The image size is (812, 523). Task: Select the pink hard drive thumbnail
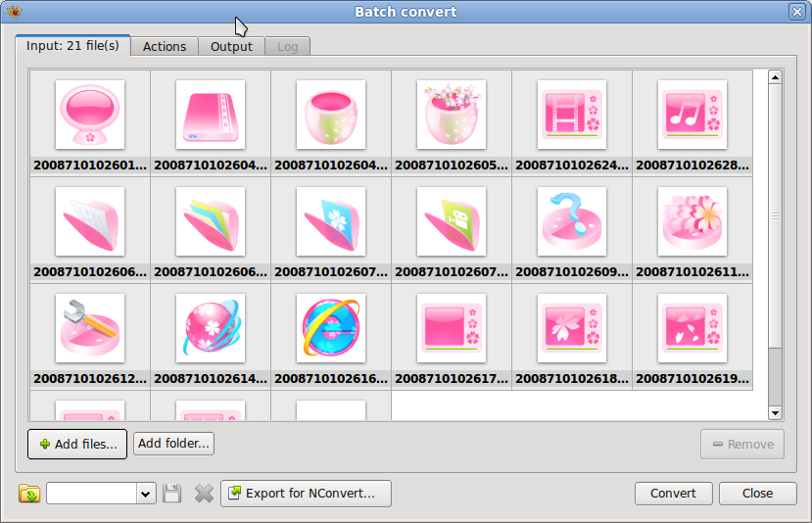click(211, 115)
